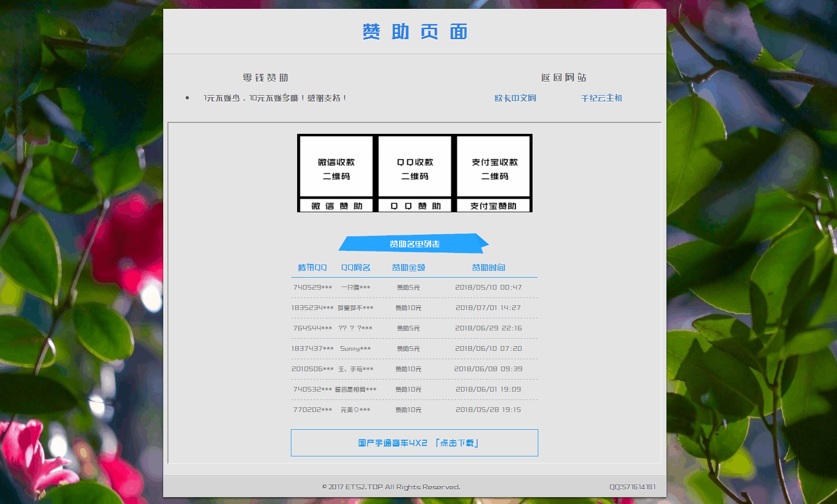This screenshot has height=504, width=837.
Task: Click the 赞助金额 column header
Action: 409,267
